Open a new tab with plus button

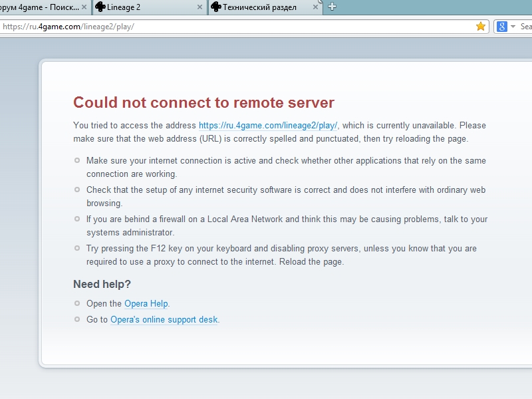point(332,7)
